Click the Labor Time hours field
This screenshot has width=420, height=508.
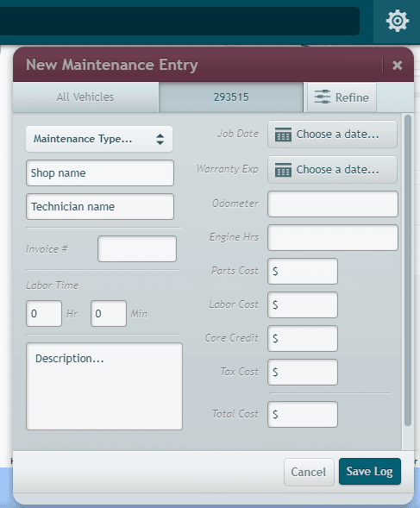[44, 313]
